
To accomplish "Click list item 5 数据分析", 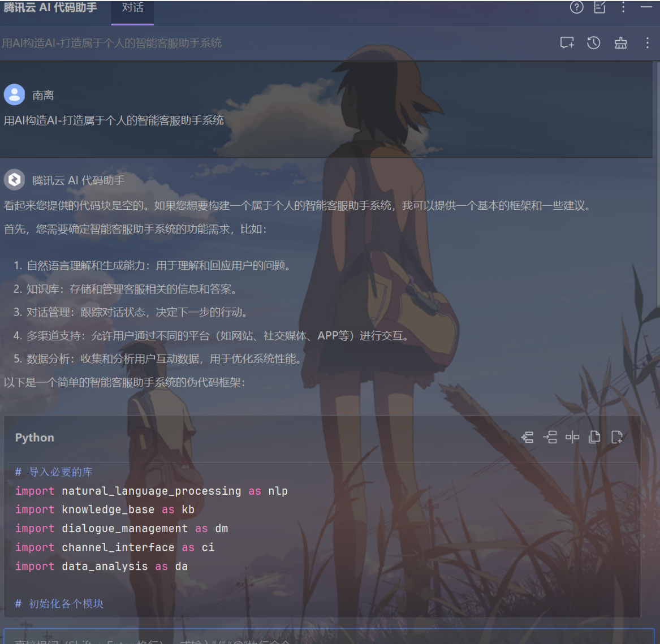I will pos(158,358).
